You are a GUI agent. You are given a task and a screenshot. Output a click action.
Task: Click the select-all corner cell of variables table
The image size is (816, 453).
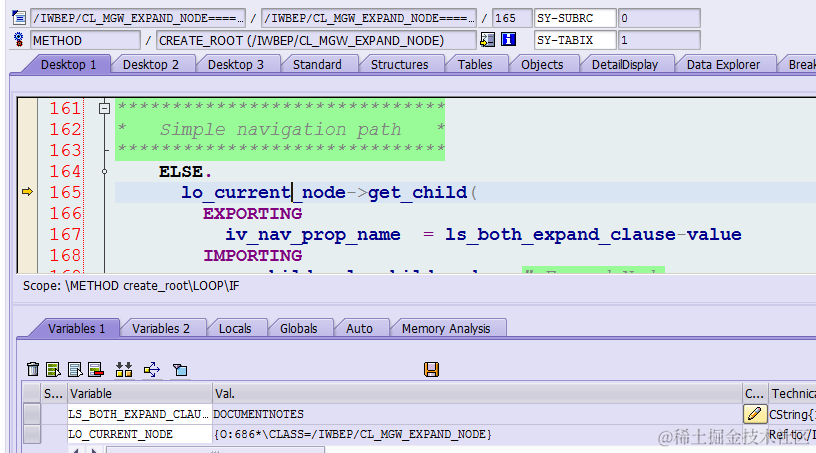pos(32,394)
